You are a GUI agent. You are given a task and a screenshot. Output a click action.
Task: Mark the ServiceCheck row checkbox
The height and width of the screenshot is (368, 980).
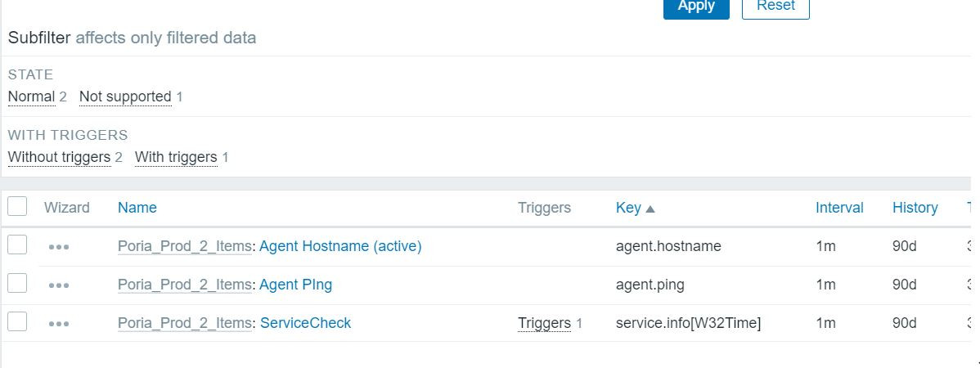pos(17,321)
